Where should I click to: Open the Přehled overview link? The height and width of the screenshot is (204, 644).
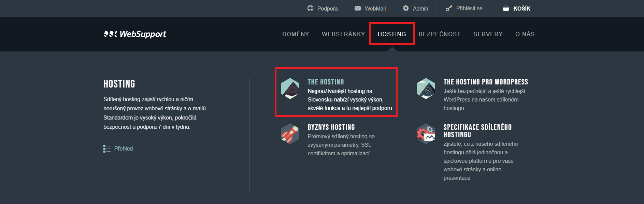click(x=124, y=148)
